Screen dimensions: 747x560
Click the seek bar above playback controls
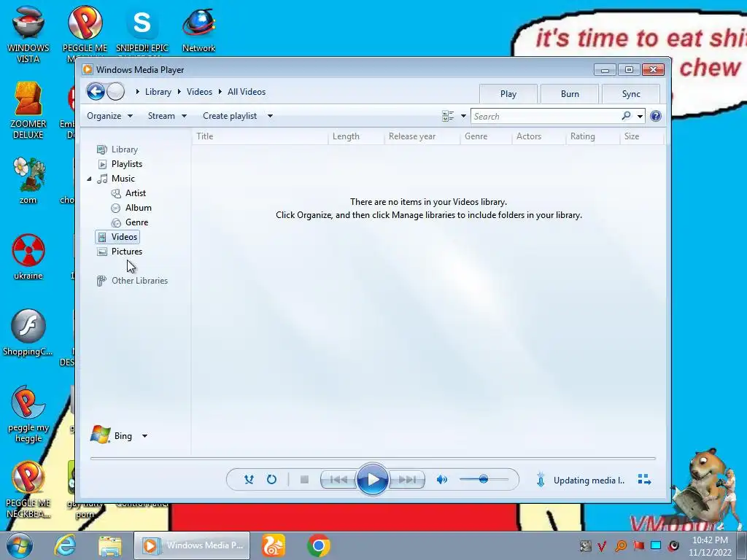(373, 458)
